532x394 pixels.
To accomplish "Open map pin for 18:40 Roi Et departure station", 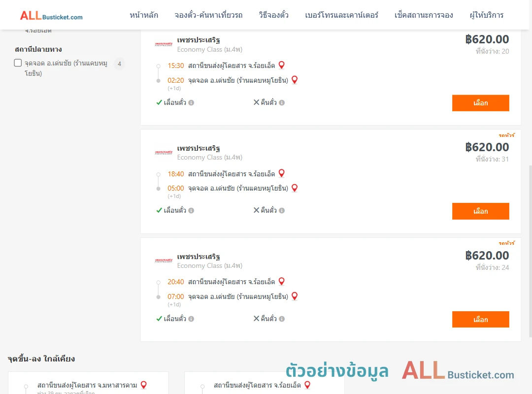I will (281, 173).
